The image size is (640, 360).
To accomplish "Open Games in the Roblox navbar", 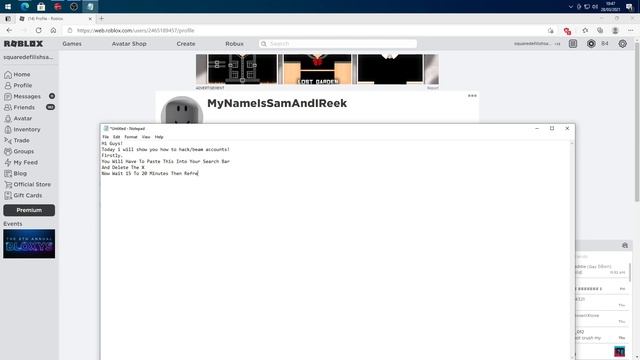I will [72, 44].
